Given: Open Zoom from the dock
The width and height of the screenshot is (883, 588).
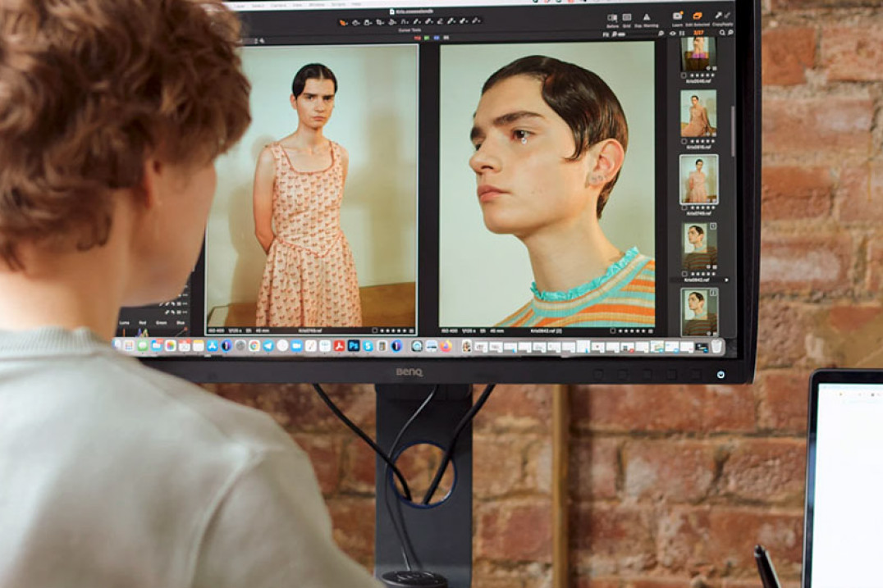Looking at the screenshot, I should pos(297,346).
